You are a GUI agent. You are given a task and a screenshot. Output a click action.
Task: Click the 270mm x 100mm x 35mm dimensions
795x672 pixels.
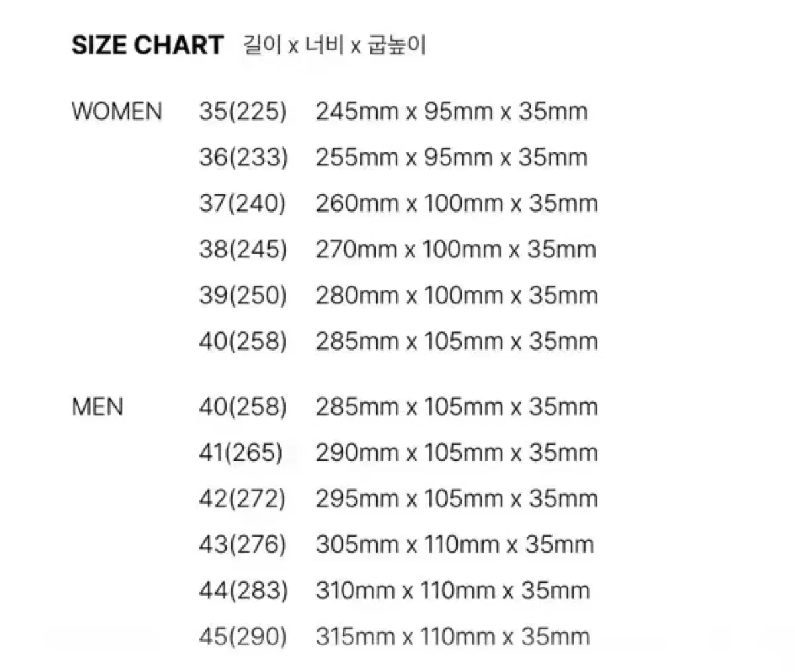point(456,249)
